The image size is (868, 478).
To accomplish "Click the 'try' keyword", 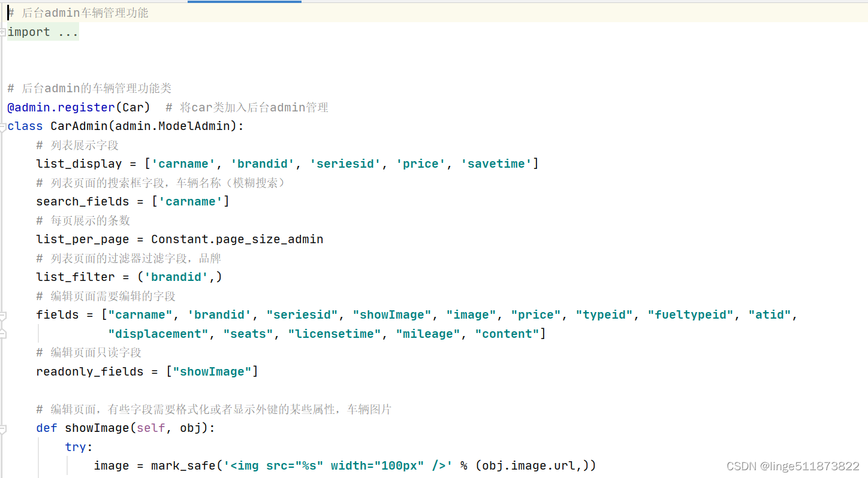I will [x=76, y=447].
